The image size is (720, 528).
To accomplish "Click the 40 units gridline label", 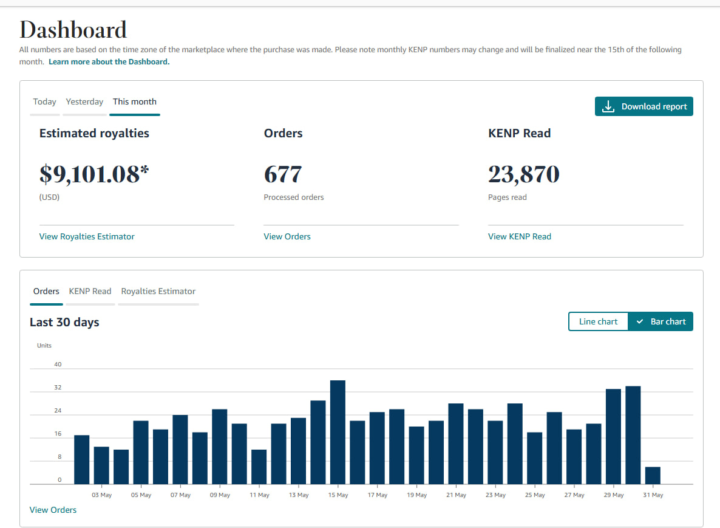I will [x=58, y=364].
